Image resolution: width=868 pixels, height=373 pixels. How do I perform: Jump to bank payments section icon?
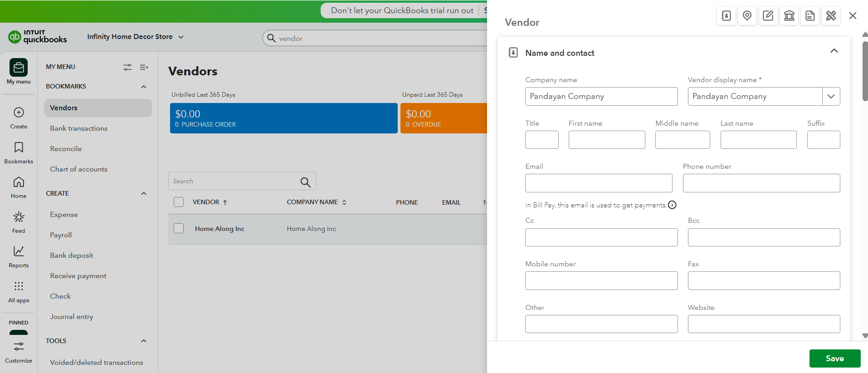(x=789, y=16)
